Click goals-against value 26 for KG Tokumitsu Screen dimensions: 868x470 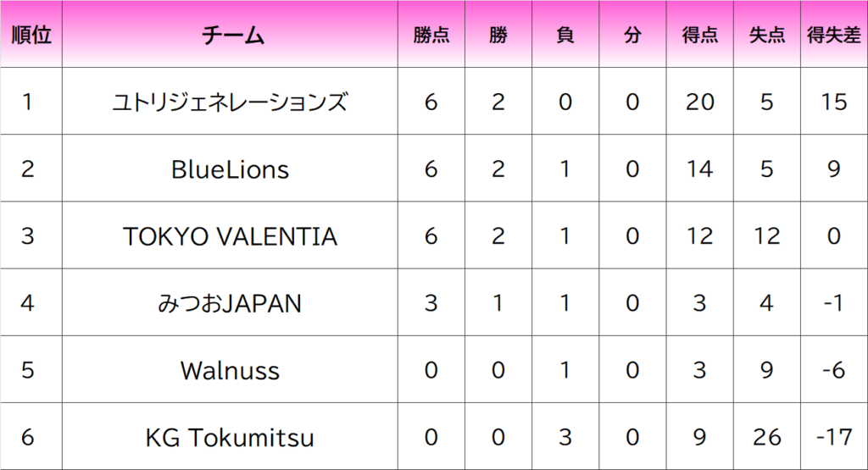click(766, 437)
